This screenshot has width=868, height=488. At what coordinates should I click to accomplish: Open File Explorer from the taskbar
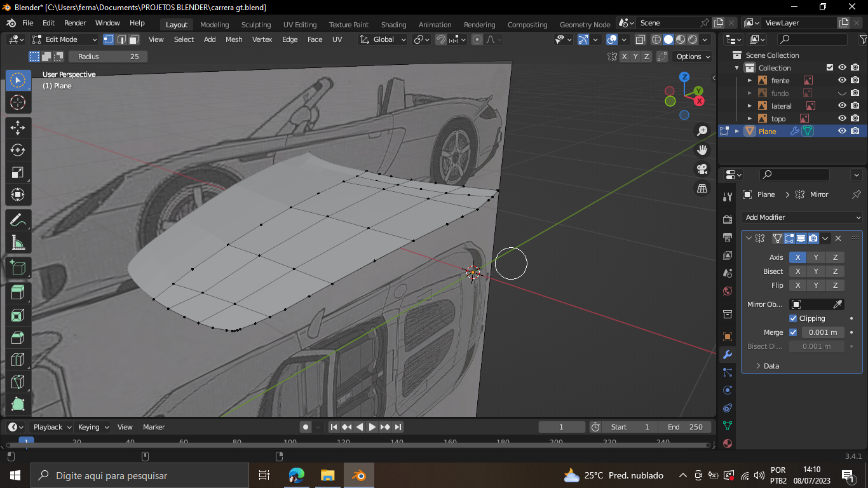(327, 475)
